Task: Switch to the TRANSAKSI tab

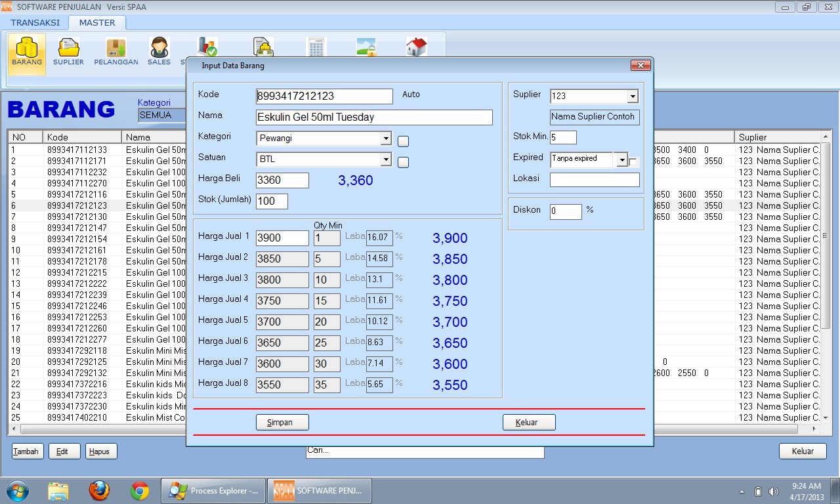Action: click(35, 22)
